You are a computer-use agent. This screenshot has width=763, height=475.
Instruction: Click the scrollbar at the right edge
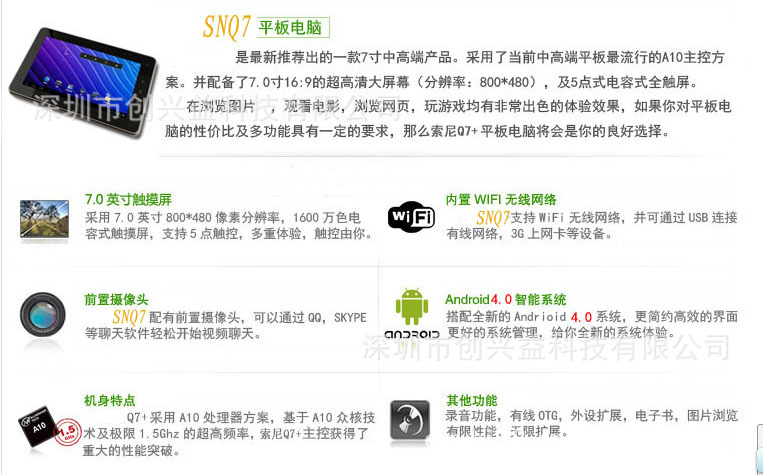(x=760, y=449)
